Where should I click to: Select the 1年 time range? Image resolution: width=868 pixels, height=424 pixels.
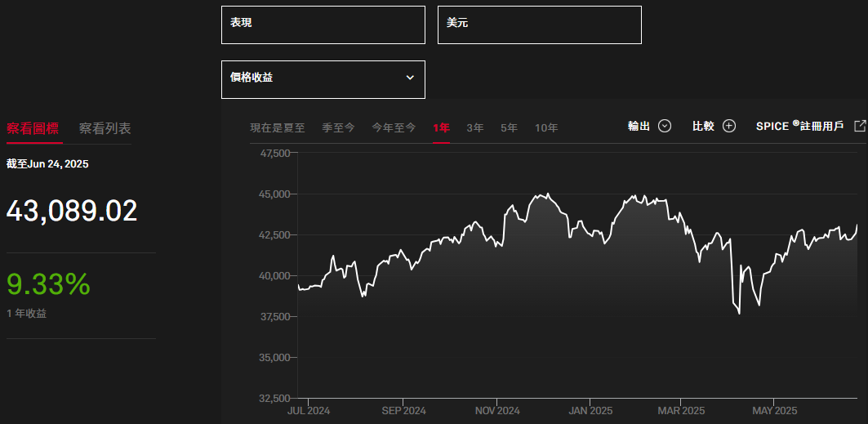coord(441,128)
